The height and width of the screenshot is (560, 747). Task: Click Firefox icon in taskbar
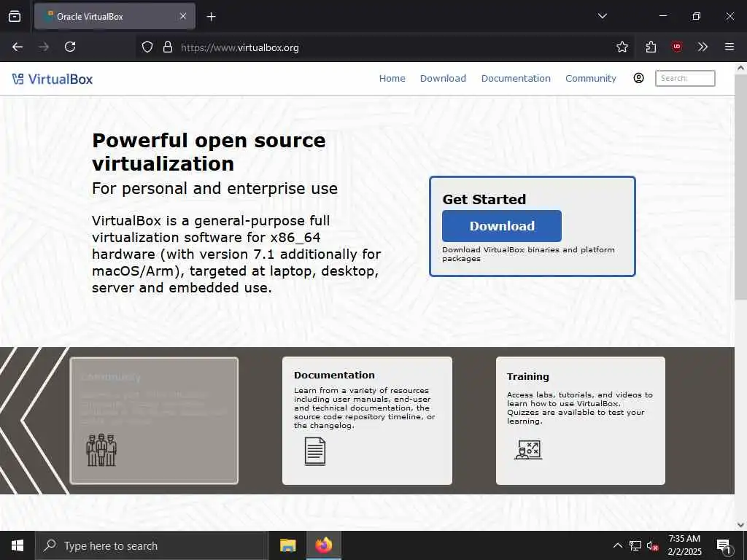323,545
